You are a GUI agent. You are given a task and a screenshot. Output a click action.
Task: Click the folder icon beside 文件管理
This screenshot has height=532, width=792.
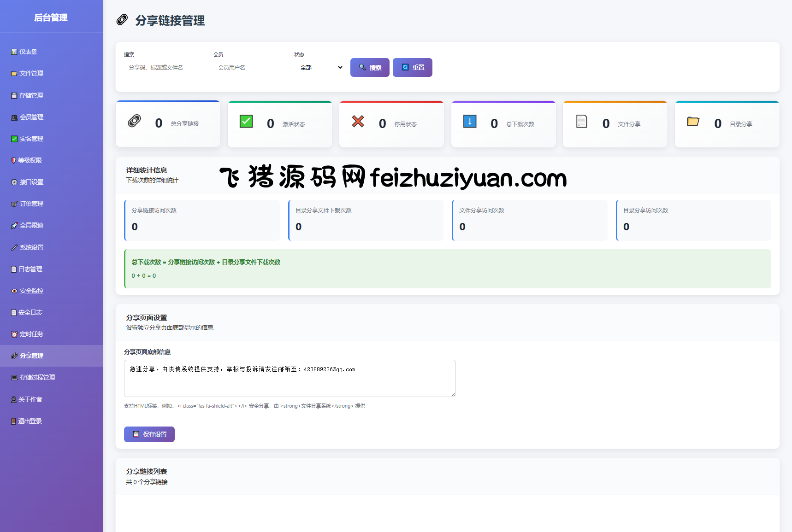click(14, 74)
